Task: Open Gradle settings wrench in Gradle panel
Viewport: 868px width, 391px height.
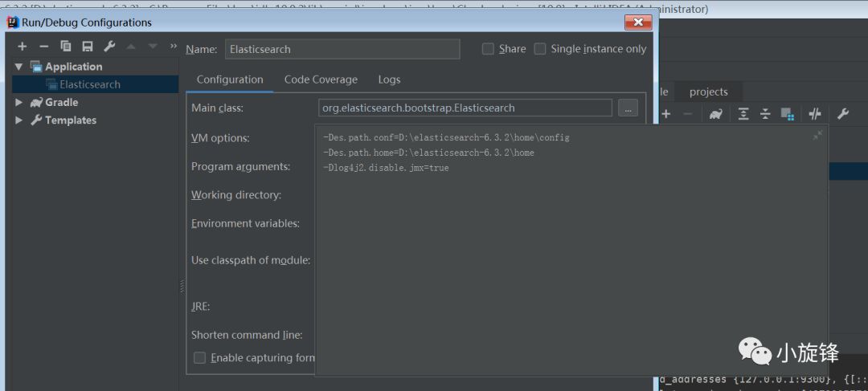Action: (842, 114)
